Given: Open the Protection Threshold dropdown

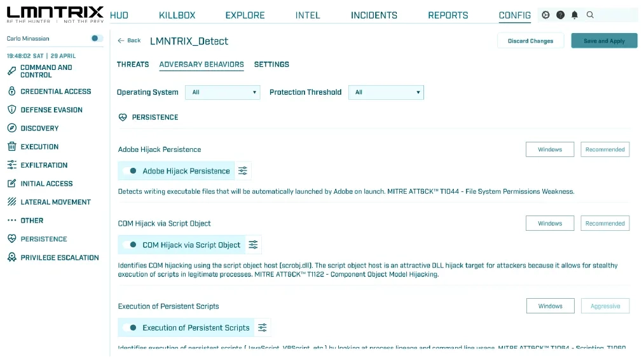Looking at the screenshot, I should (386, 92).
